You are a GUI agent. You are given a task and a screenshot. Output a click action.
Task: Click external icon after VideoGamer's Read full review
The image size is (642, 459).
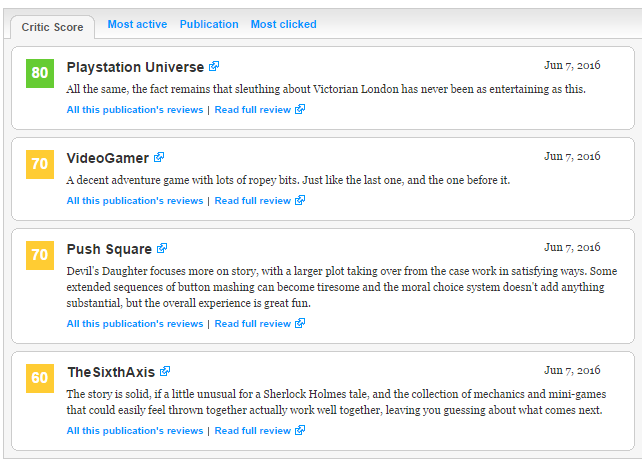(300, 200)
